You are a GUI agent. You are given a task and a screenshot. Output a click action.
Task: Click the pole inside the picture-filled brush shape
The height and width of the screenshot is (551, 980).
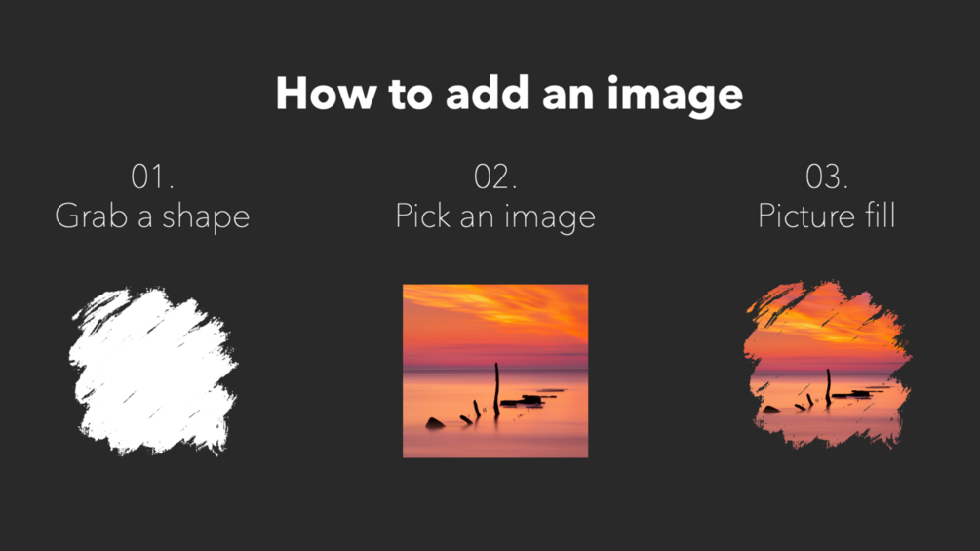coord(828,386)
